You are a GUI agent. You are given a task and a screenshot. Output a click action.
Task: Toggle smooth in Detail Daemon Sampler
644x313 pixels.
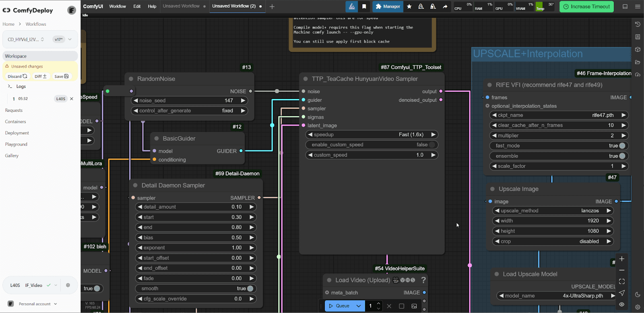click(250, 288)
